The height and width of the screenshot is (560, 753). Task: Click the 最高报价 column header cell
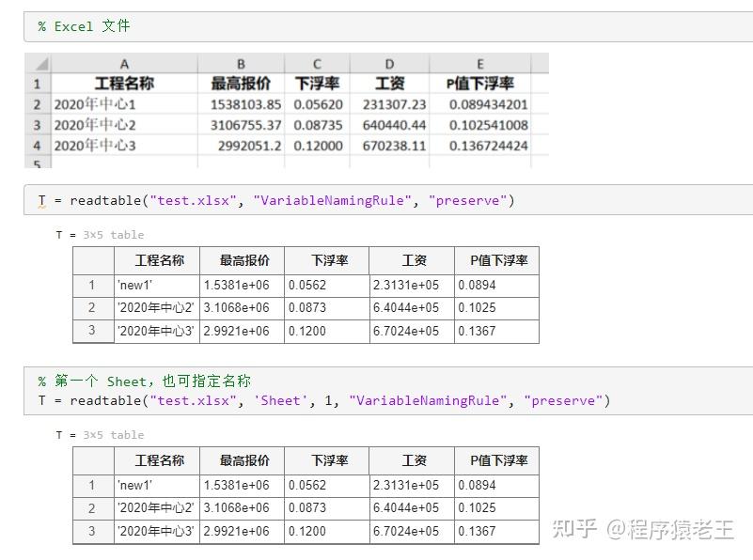click(x=241, y=84)
